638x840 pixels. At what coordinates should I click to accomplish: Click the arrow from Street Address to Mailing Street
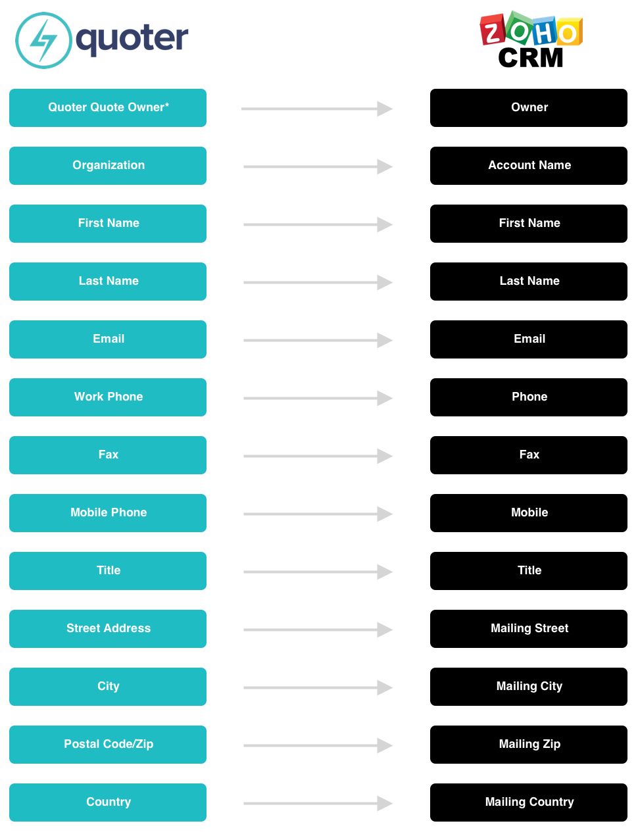[x=318, y=630]
